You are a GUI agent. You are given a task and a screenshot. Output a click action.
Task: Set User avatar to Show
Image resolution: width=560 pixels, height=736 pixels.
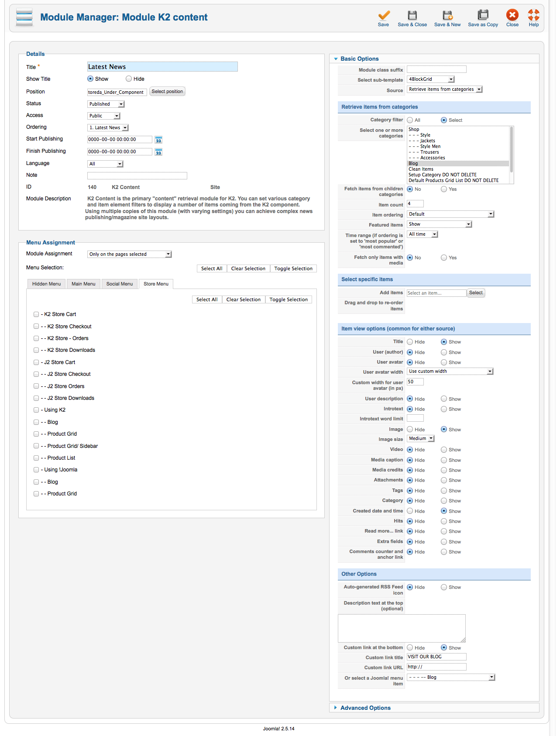(x=444, y=362)
